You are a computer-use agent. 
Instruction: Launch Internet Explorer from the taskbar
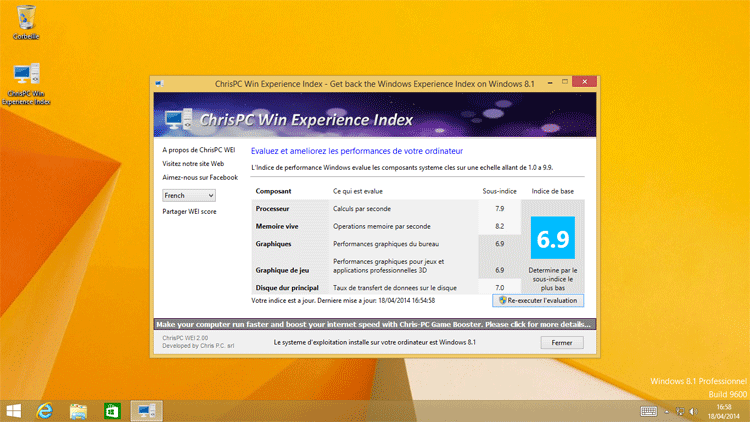tap(44, 411)
